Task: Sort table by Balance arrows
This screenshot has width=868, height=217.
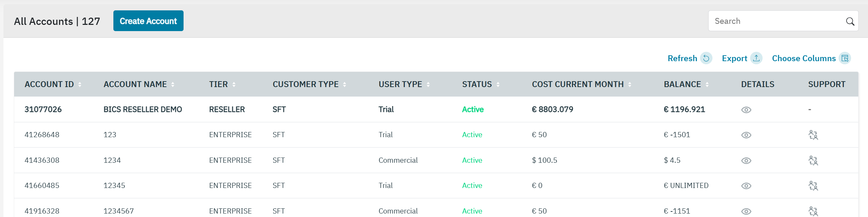Action: (x=707, y=85)
